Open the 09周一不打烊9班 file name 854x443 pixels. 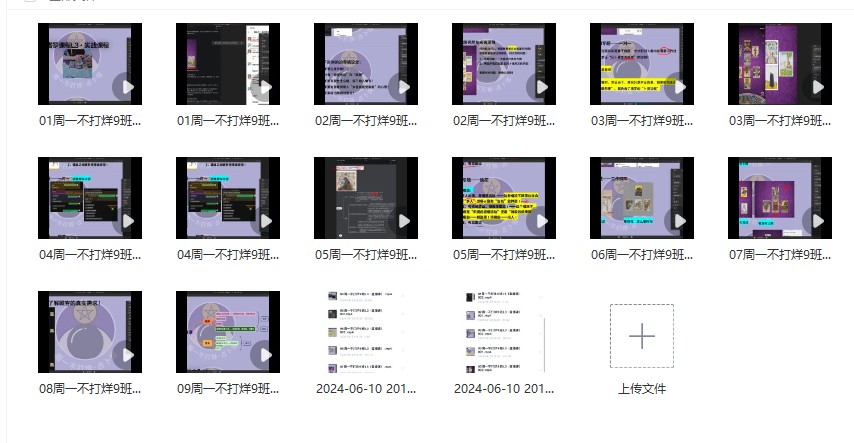[227, 388]
